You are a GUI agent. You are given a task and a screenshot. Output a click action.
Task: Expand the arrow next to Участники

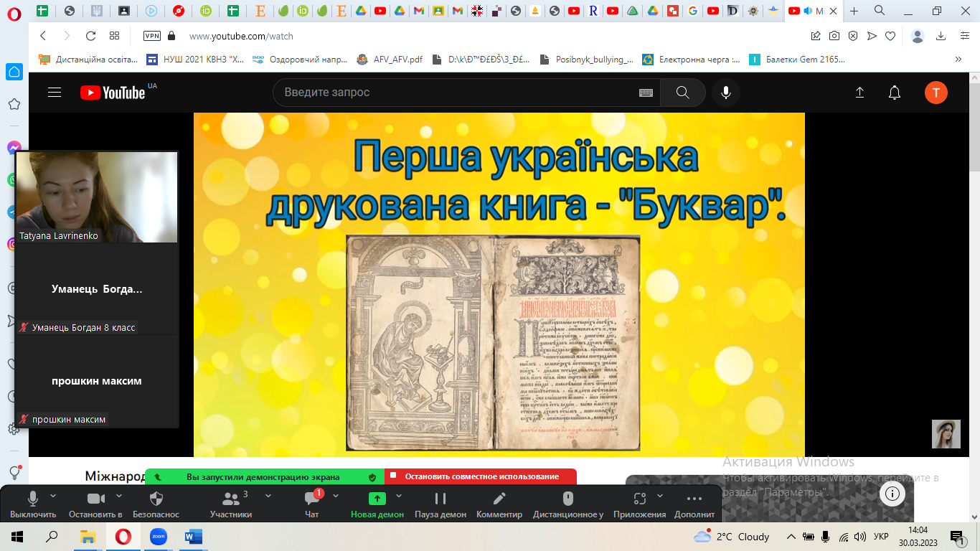click(268, 496)
